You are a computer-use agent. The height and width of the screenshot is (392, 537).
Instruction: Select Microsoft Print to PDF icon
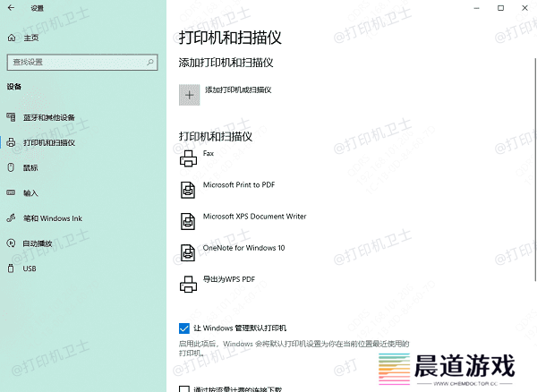click(188, 190)
